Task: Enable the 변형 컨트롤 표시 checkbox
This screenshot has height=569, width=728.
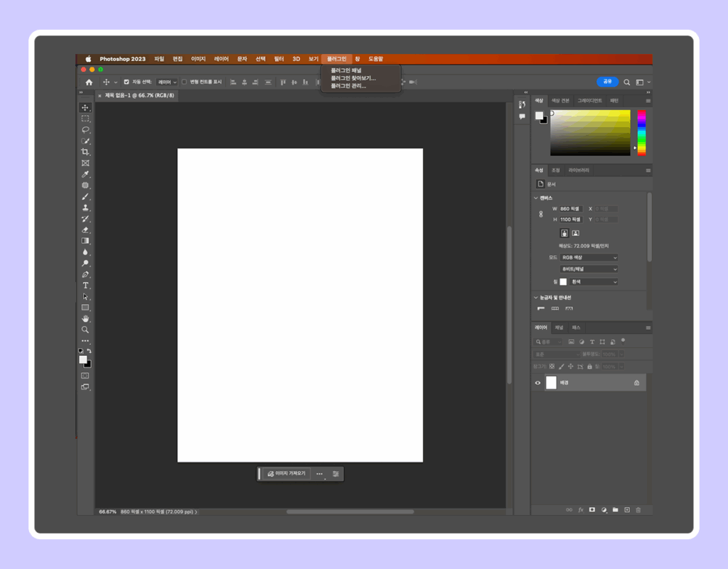Action: tap(185, 82)
